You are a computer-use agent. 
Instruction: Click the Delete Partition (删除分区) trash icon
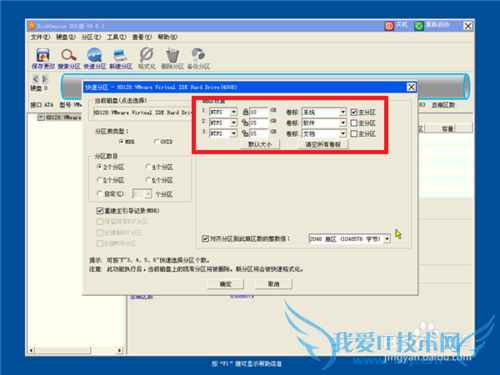click(x=172, y=55)
